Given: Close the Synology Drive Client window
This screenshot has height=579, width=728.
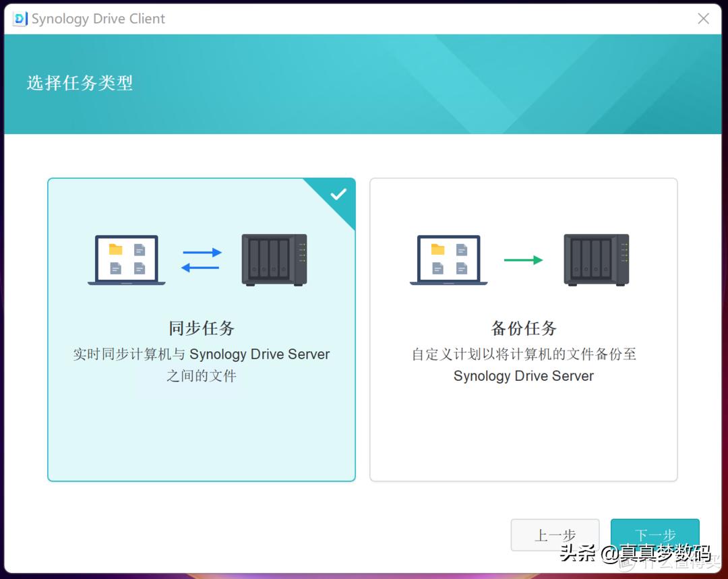Looking at the screenshot, I should (703, 19).
